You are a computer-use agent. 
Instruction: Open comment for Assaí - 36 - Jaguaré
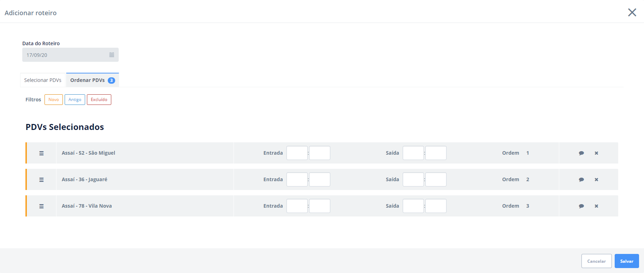point(581,180)
